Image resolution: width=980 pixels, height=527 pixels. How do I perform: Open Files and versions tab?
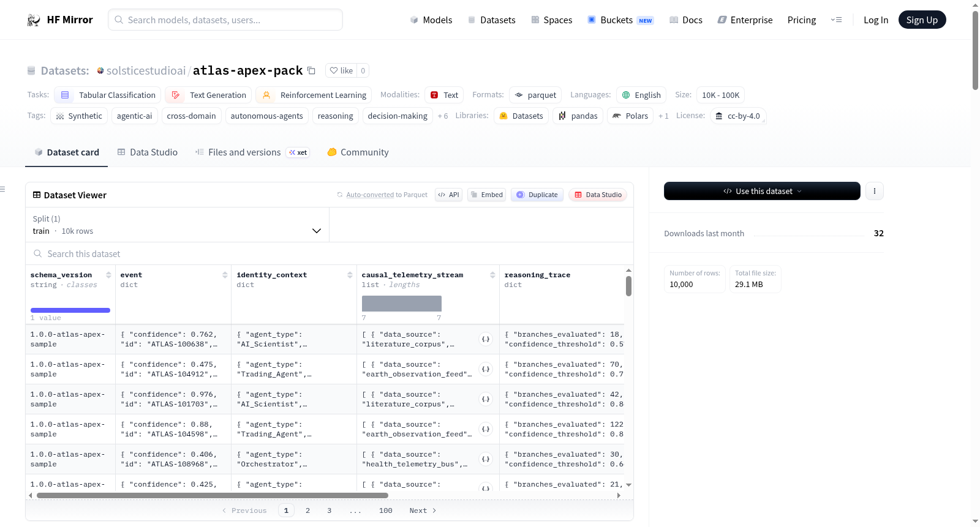(252, 152)
